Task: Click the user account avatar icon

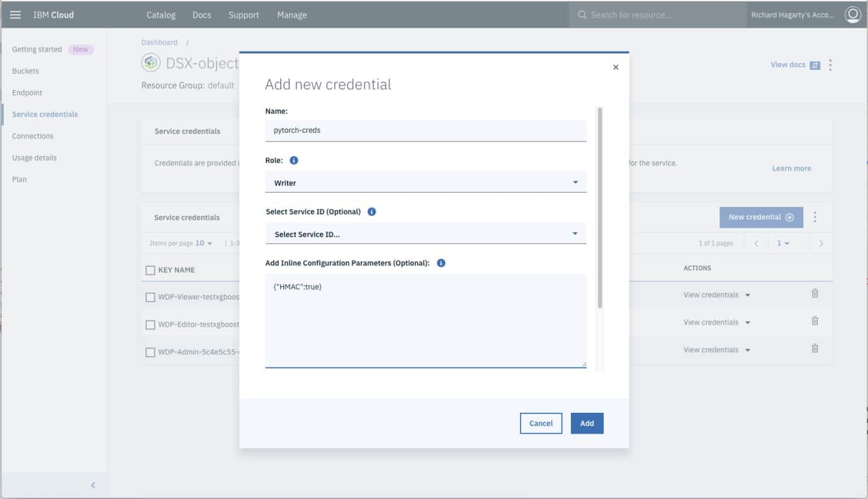Action: [x=852, y=14]
